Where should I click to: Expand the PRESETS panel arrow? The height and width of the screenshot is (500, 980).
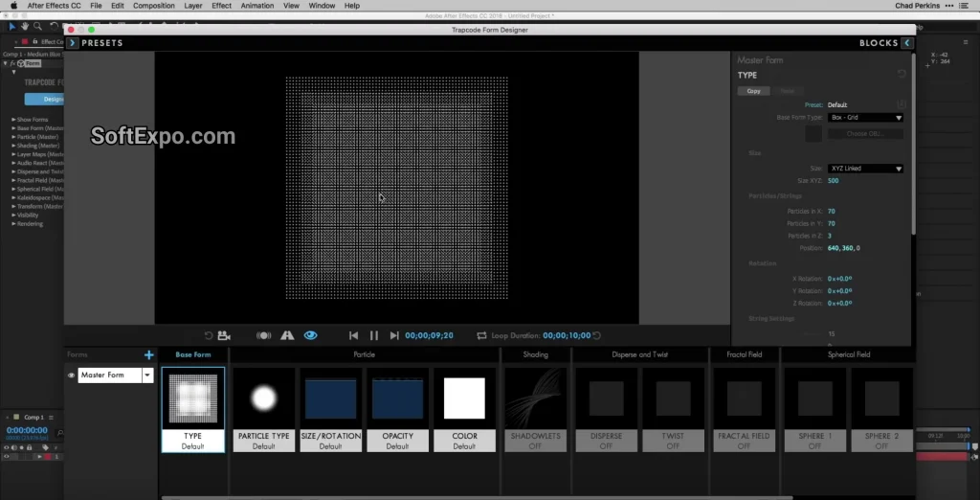click(x=72, y=43)
